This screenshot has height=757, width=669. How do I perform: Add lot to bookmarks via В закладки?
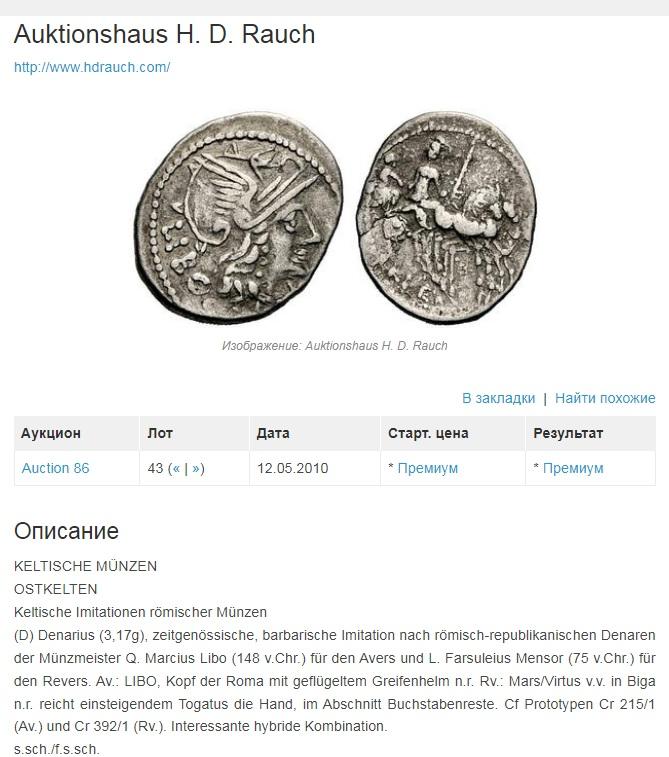pyautogui.click(x=499, y=398)
